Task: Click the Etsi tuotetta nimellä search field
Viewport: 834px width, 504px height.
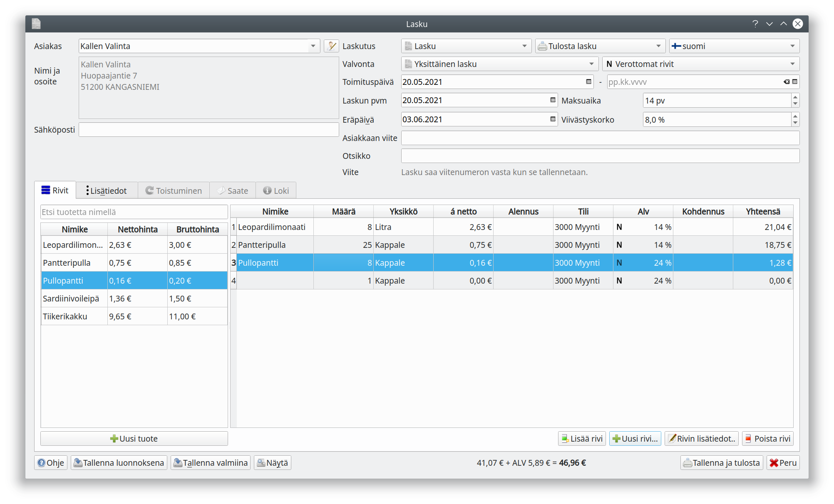Action: click(134, 212)
